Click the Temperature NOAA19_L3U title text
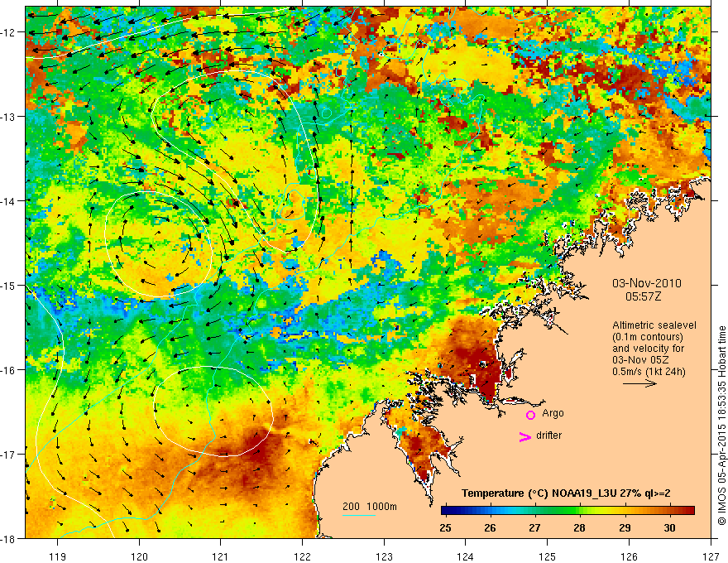 point(566,493)
